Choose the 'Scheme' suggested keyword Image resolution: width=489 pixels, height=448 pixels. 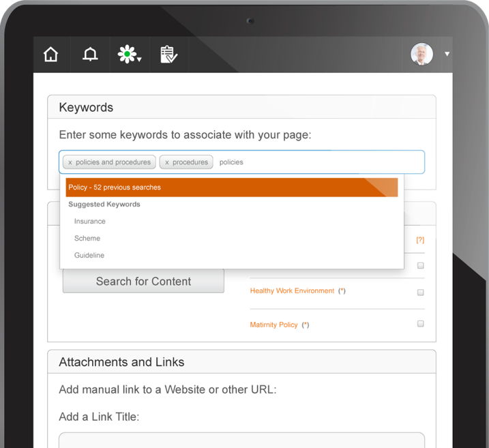click(87, 239)
